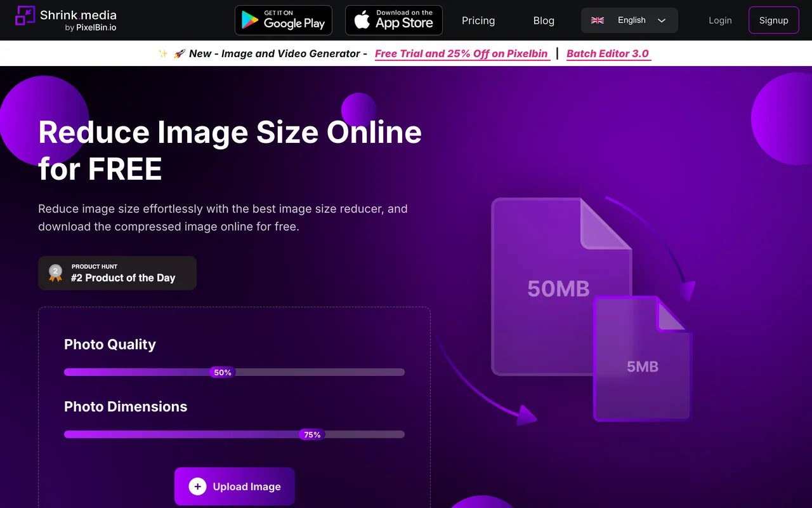Open the Google Play store badge
The width and height of the screenshot is (812, 508).
[x=284, y=20]
